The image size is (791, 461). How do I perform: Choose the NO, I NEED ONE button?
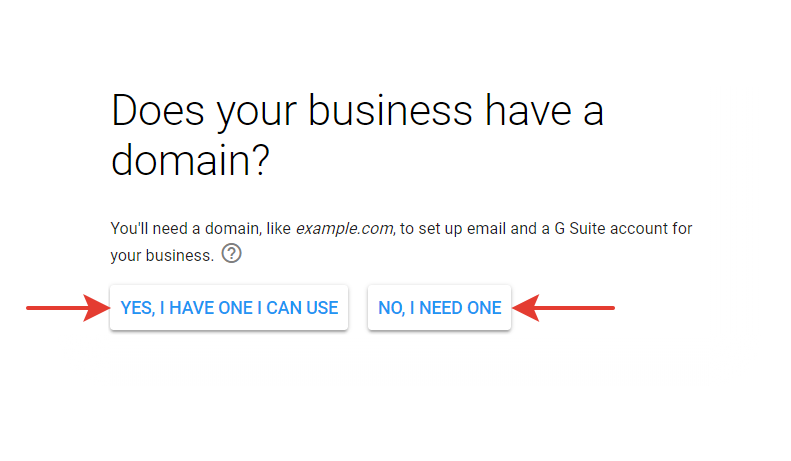[439, 308]
